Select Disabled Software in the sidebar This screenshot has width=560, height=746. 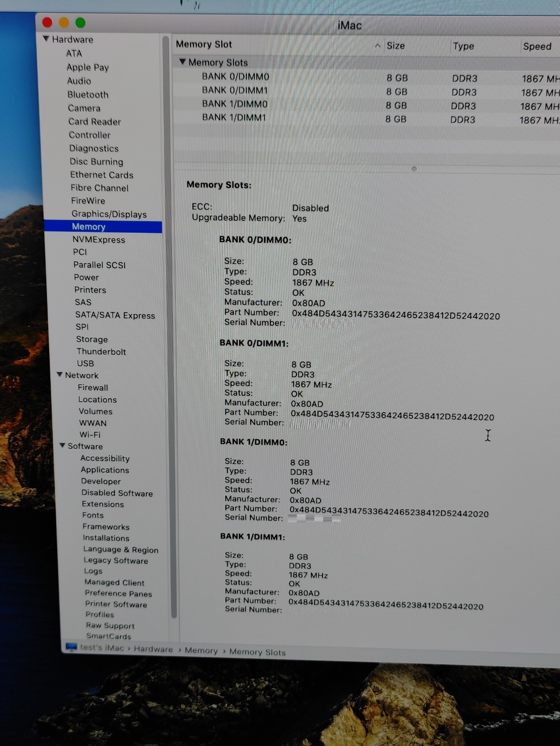tap(117, 493)
